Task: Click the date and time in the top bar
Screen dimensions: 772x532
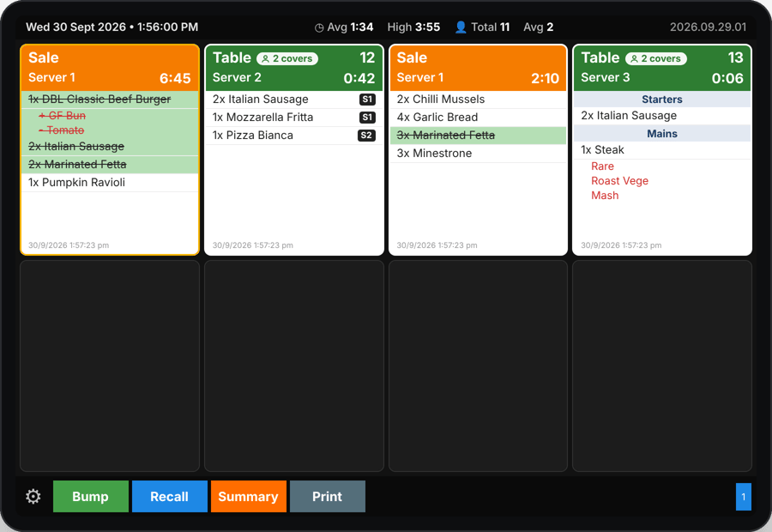Action: pos(112,27)
